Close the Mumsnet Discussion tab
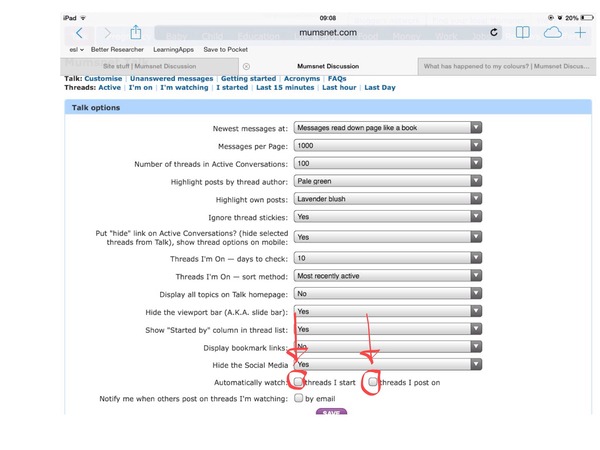Image resolution: width=600 pixels, height=450 pixels. (x=246, y=66)
